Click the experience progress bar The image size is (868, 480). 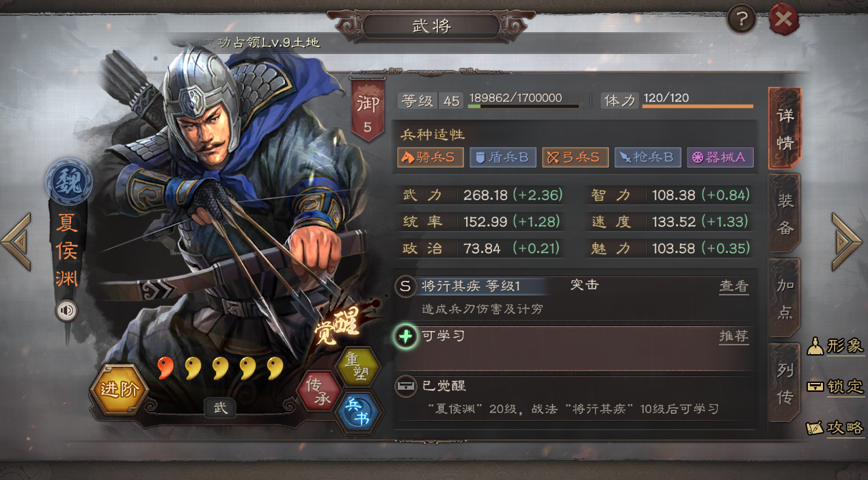(524, 107)
